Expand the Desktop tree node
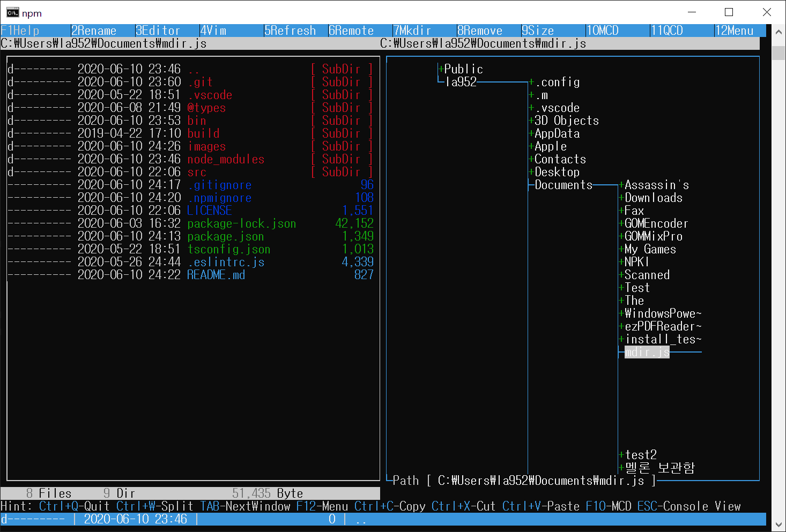Image resolution: width=786 pixels, height=532 pixels. [x=531, y=172]
